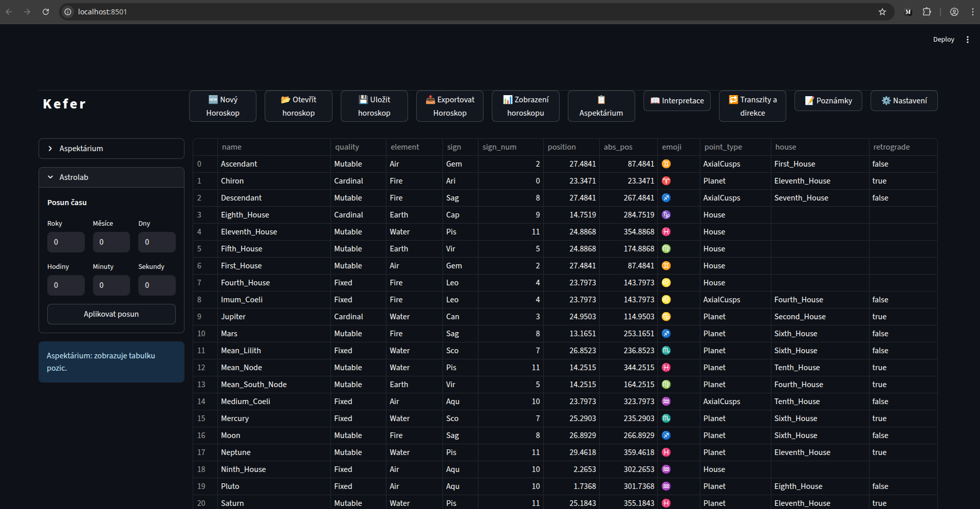Click the M extension icon in toolbar
The image size is (980, 509).
point(908,12)
